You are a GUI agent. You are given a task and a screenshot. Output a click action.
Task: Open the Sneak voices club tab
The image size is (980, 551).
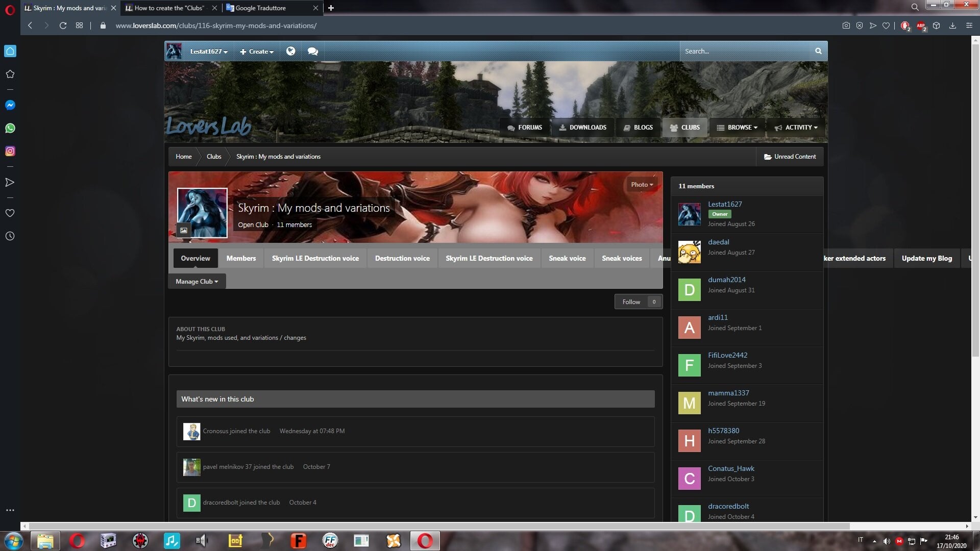622,258
